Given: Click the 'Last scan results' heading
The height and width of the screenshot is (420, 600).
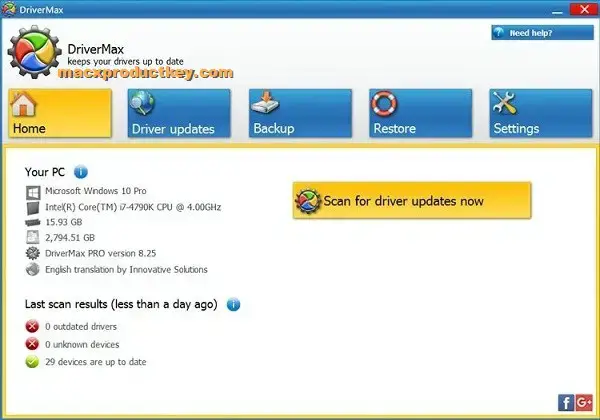Looking at the screenshot, I should coord(121,304).
